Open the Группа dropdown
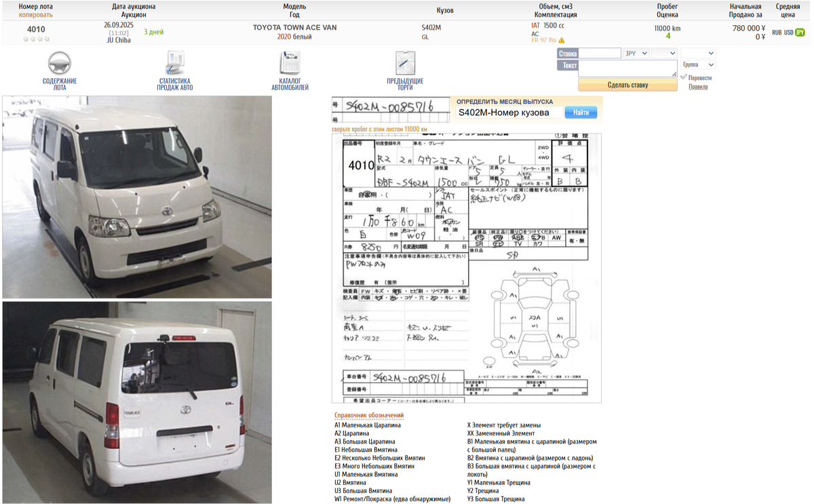This screenshot has height=504, width=814. click(698, 65)
